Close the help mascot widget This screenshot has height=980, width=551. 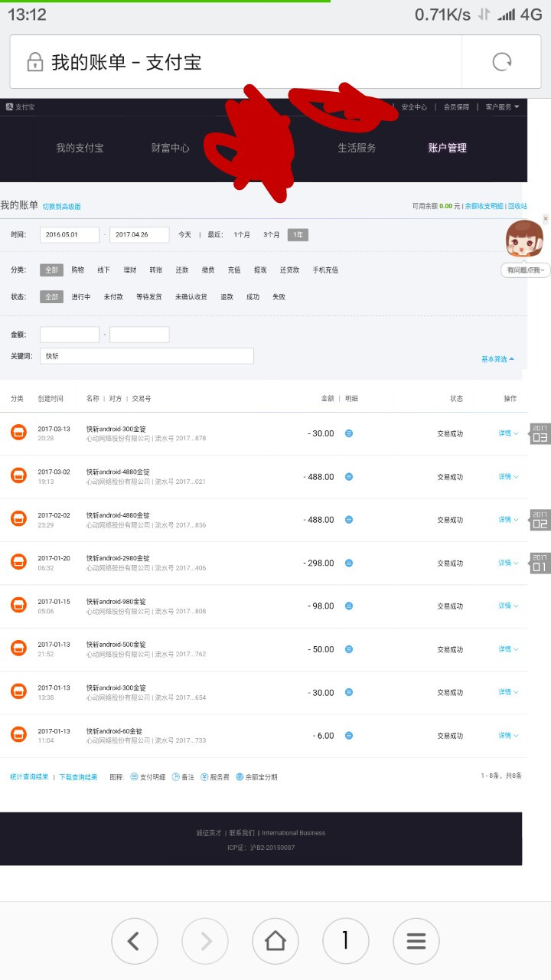546,219
